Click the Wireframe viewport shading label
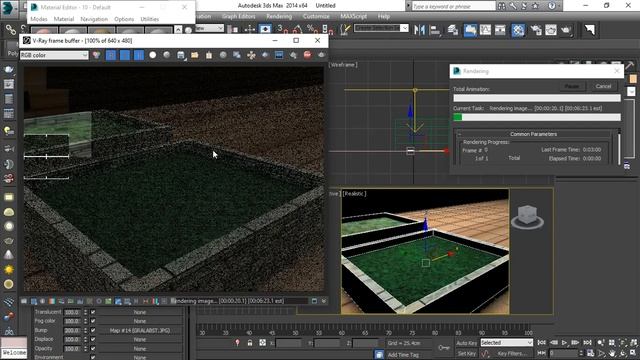The width and height of the screenshot is (640, 360). tap(343, 64)
